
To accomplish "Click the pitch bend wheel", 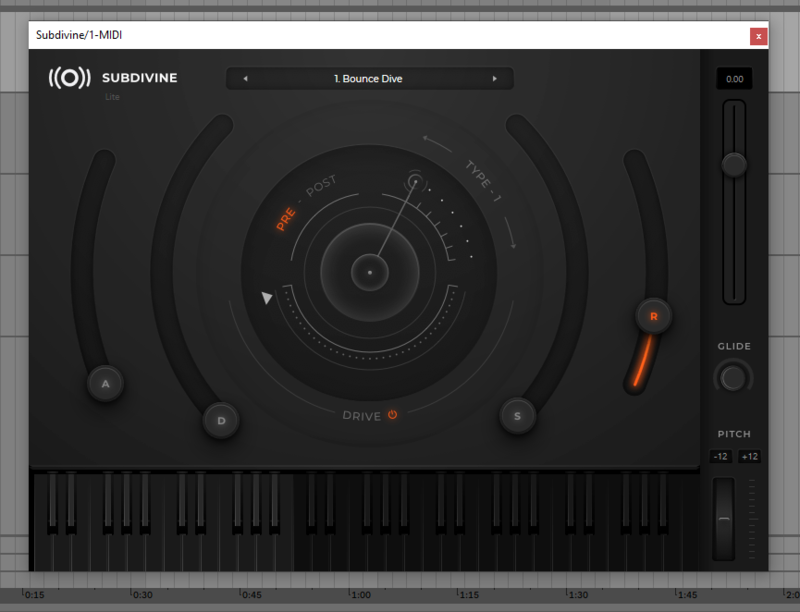I will click(723, 519).
